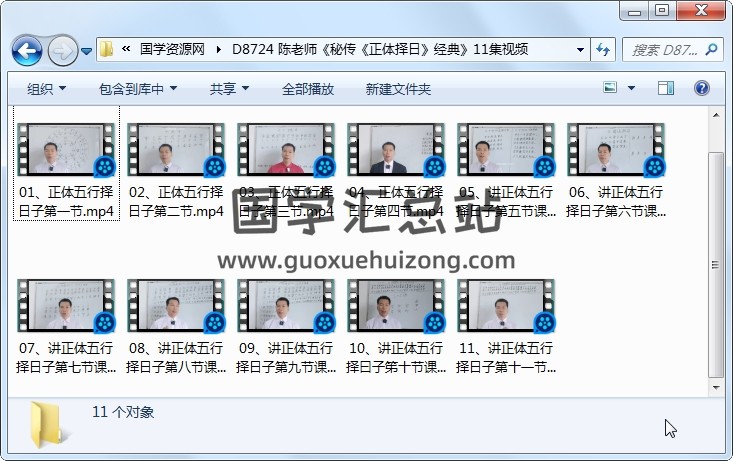733x461 pixels.
Task: Click the Back navigation arrow
Action: [27, 50]
